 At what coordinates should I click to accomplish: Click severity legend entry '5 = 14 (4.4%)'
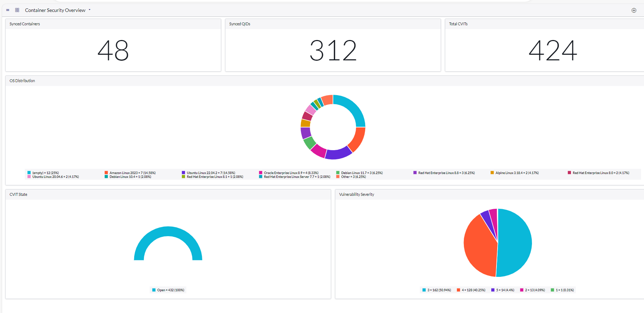click(503, 290)
